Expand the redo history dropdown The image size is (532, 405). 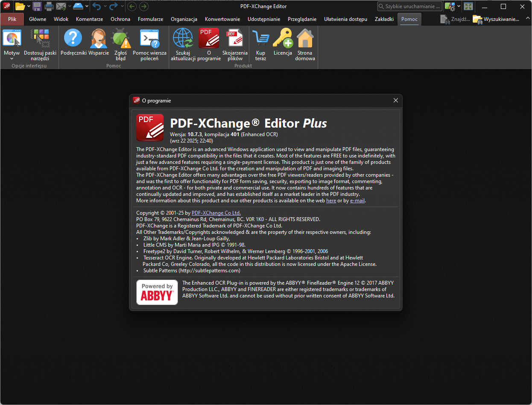coord(122,6)
